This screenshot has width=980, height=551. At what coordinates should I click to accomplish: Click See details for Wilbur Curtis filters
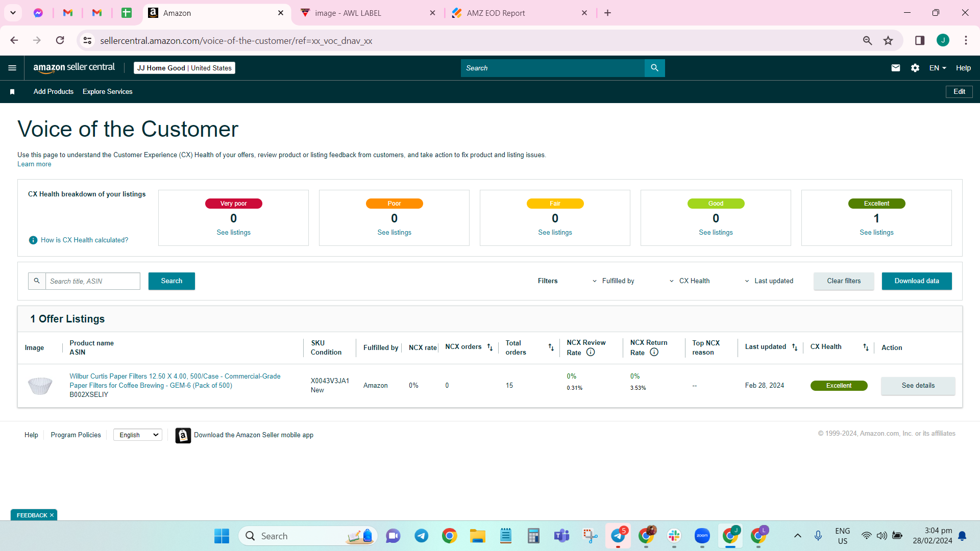tap(918, 386)
